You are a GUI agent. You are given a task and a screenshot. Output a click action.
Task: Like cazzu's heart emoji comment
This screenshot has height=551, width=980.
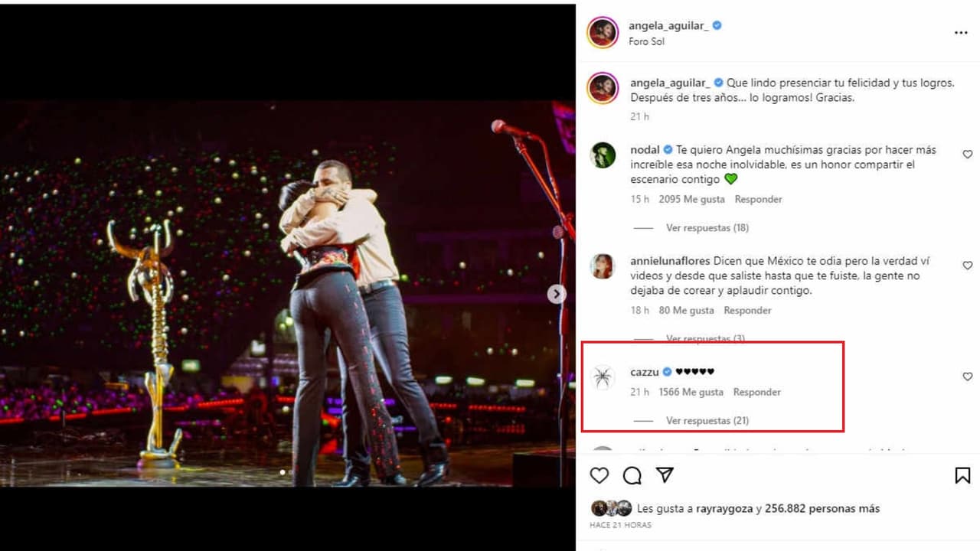pyautogui.click(x=967, y=377)
